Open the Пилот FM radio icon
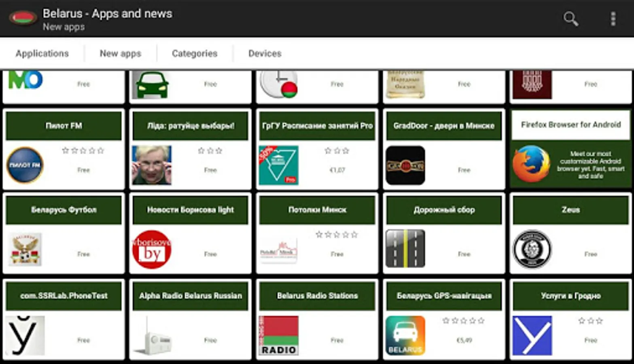634x364 pixels. coord(25,165)
